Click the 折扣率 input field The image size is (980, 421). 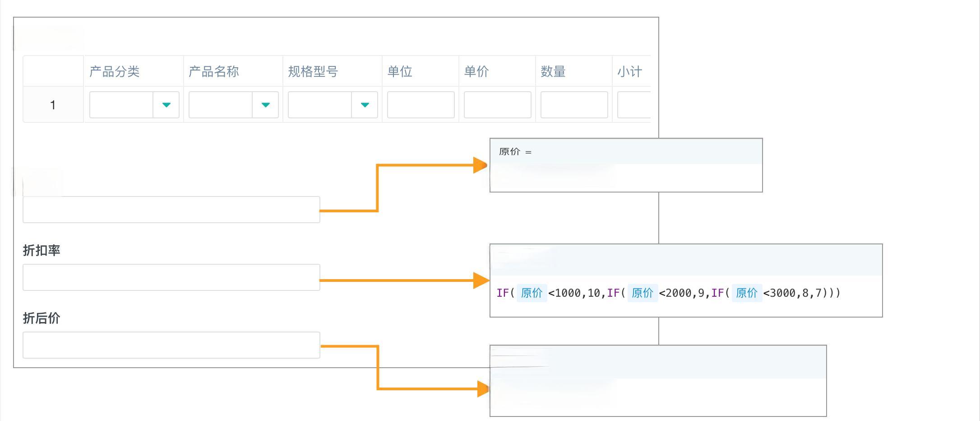[171, 277]
